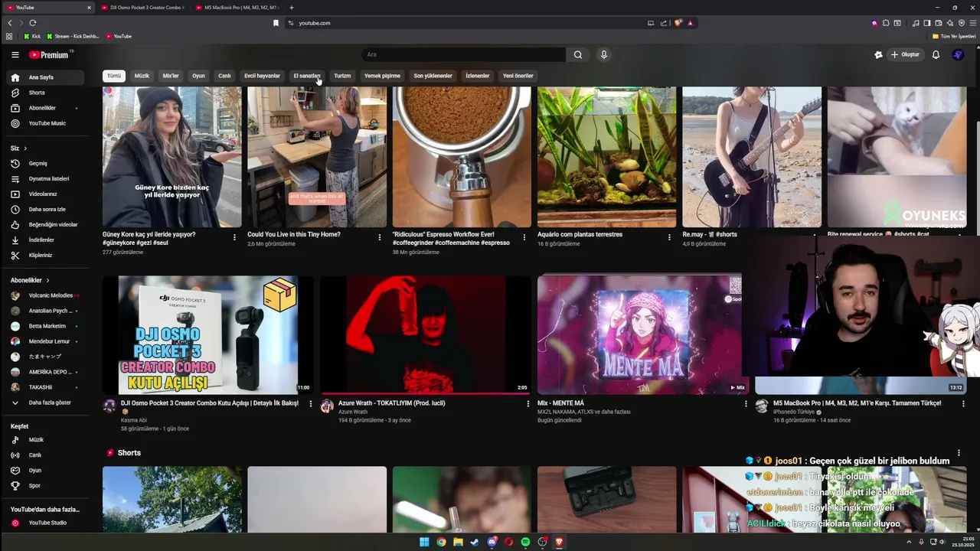Image resolution: width=980 pixels, height=551 pixels.
Task: Open Abonelikler in the sidebar
Action: point(45,108)
